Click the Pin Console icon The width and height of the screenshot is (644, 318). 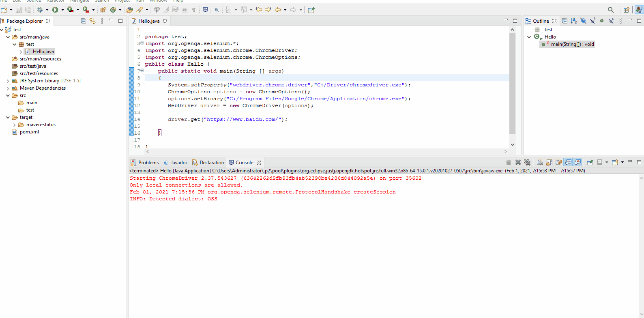pyautogui.click(x=590, y=162)
